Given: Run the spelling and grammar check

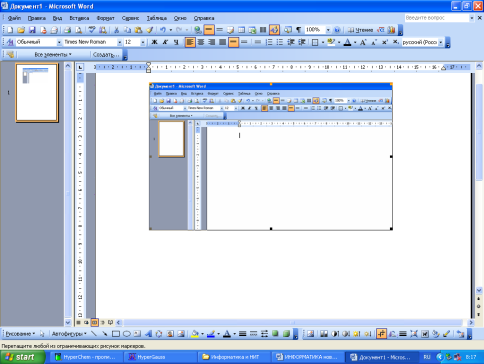Looking at the screenshot, I should point(92,30).
